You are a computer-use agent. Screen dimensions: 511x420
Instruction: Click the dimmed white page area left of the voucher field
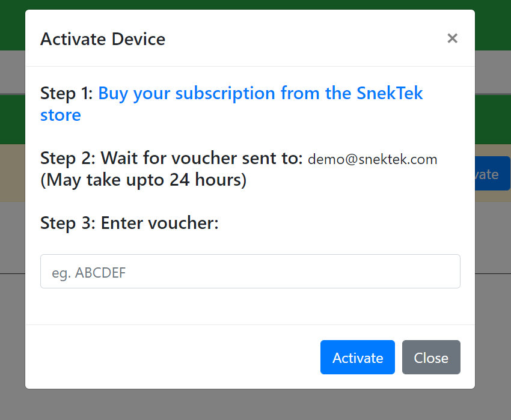click(x=12, y=240)
